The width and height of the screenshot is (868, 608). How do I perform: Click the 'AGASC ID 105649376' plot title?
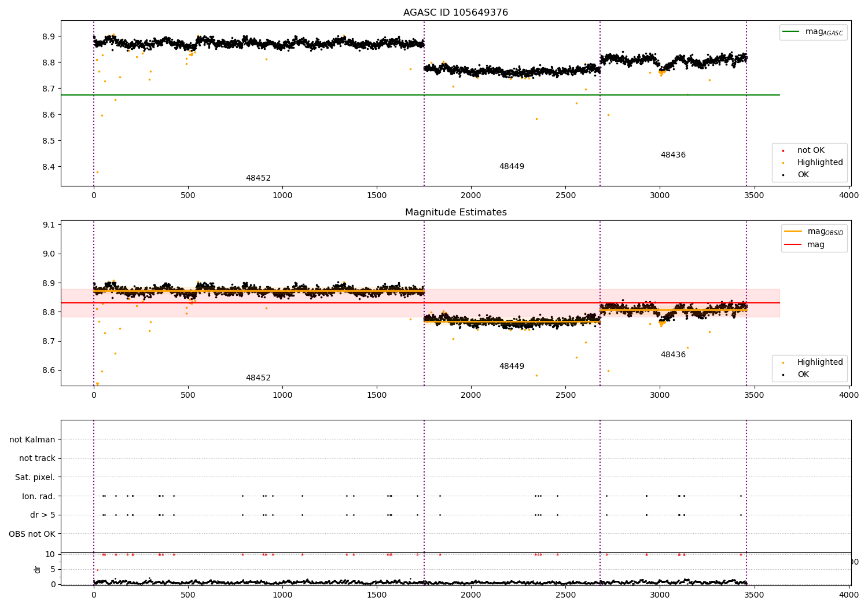[455, 13]
